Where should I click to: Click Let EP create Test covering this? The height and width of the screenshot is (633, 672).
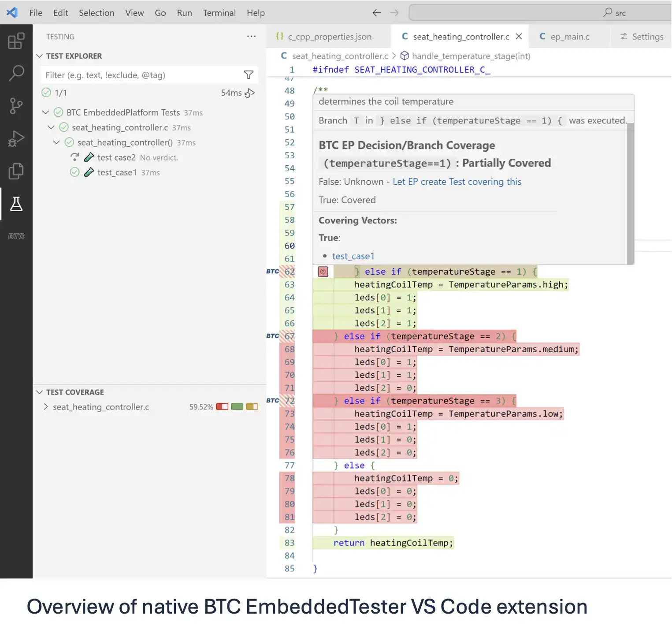[x=457, y=182]
